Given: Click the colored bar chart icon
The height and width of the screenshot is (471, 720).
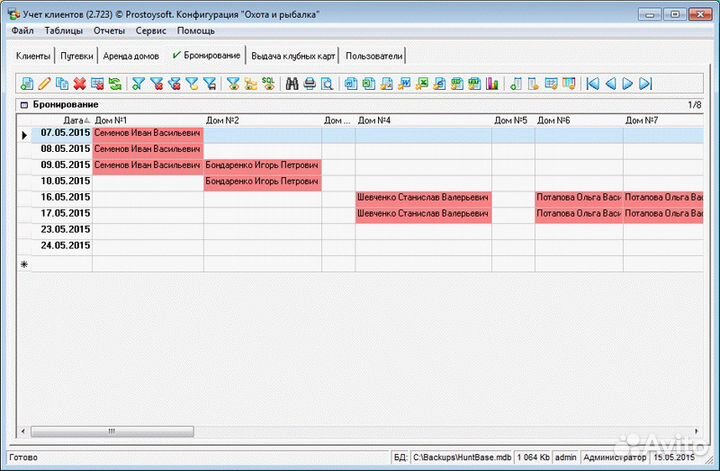Looking at the screenshot, I should coord(491,84).
